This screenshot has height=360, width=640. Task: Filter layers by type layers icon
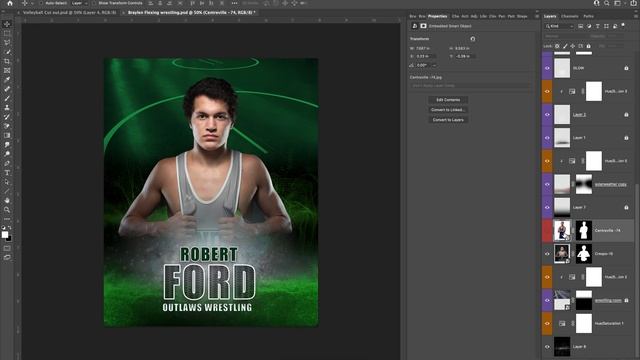pyautogui.click(x=598, y=26)
